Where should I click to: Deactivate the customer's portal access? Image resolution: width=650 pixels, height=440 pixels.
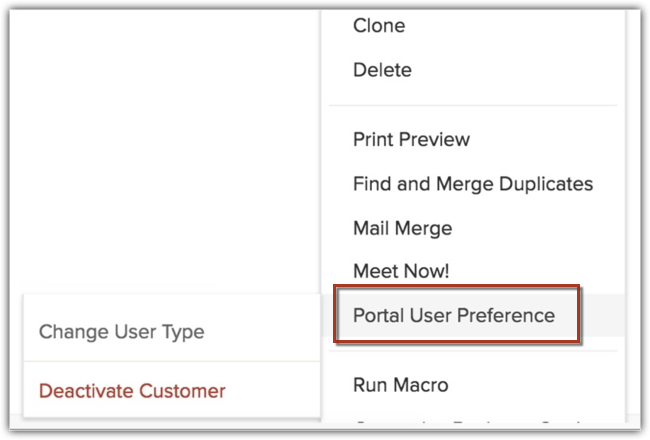coord(132,391)
